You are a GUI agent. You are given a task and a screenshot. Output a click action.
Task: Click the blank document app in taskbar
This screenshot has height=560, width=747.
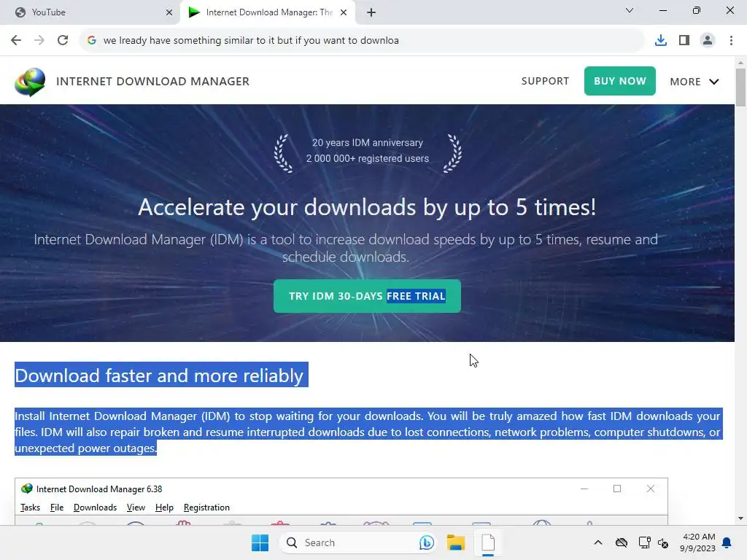488,542
